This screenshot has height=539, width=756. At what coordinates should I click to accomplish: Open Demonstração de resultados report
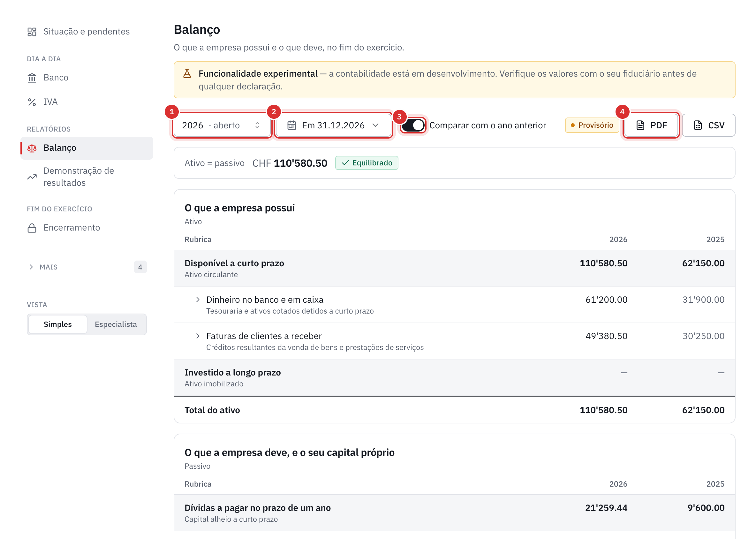(87, 177)
